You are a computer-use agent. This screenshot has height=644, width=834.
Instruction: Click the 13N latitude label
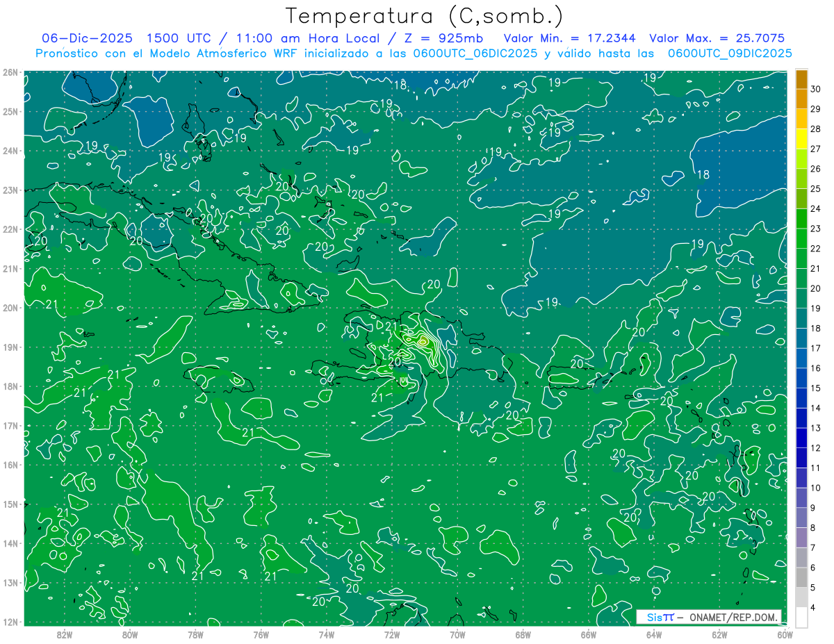pos(10,582)
